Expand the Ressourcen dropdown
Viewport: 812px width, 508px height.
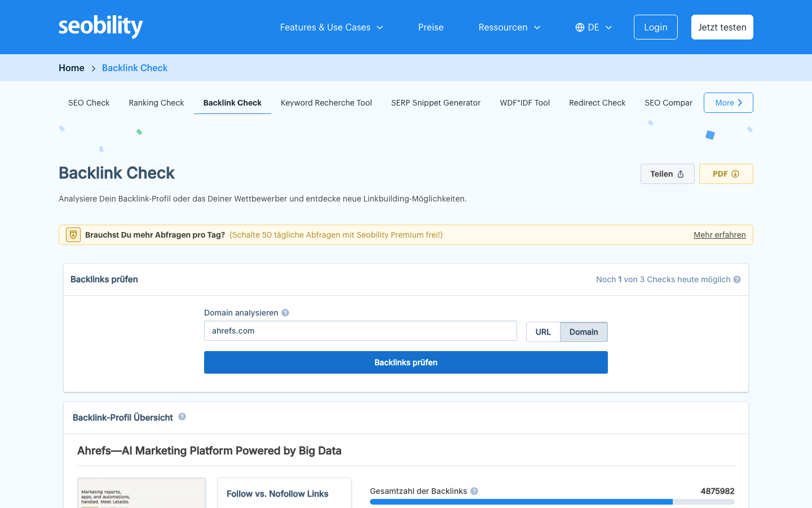click(x=509, y=27)
